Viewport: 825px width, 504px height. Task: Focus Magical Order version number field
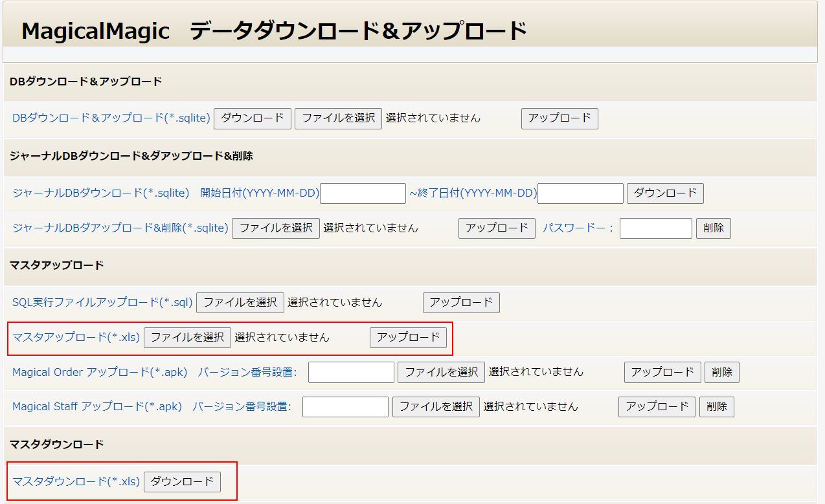pos(351,373)
